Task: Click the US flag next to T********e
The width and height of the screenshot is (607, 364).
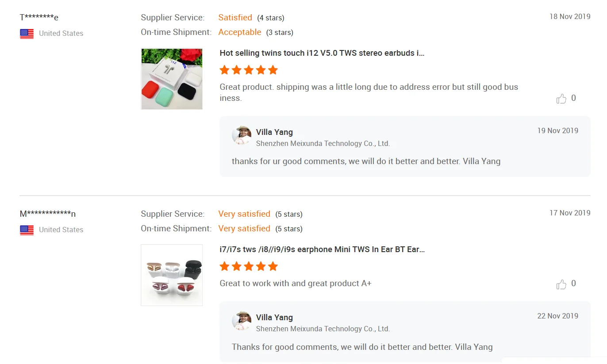Action: click(27, 34)
